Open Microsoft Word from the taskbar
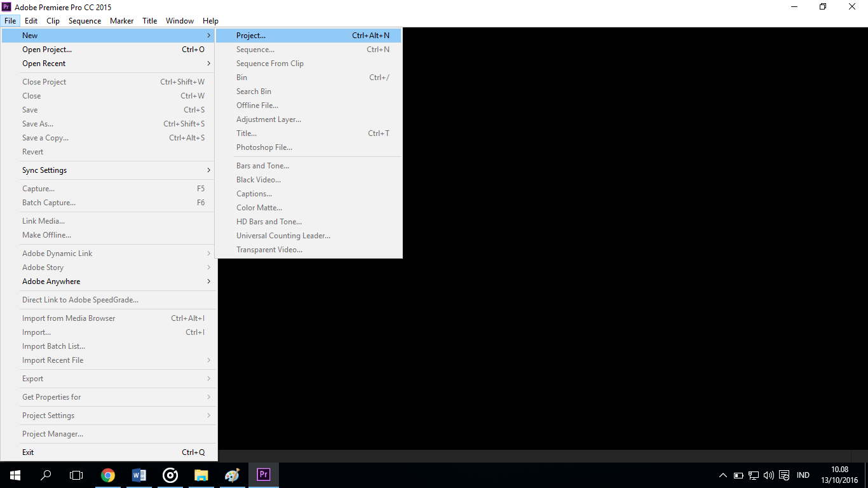The height and width of the screenshot is (488, 868). point(139,475)
